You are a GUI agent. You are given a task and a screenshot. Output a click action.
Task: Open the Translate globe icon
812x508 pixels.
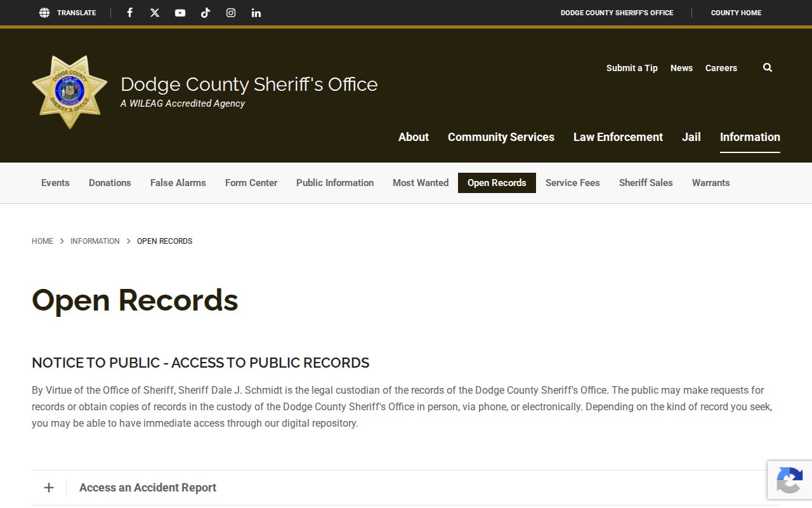44,13
